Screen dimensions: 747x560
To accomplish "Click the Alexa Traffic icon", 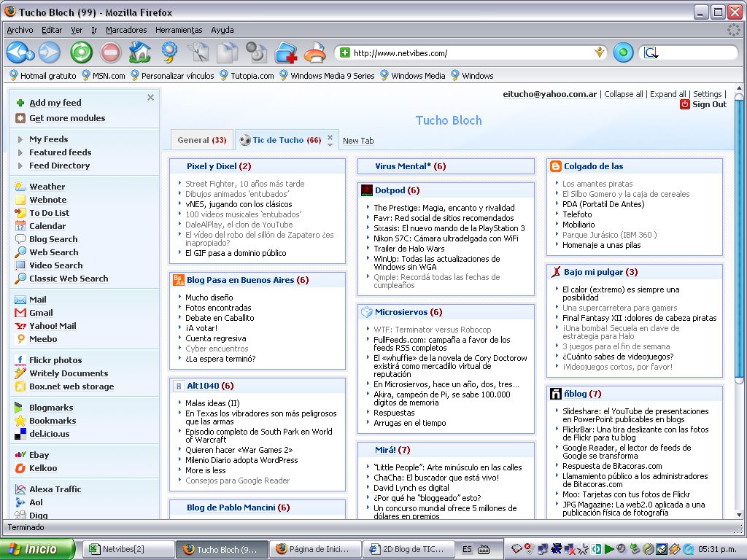I will pyautogui.click(x=20, y=489).
